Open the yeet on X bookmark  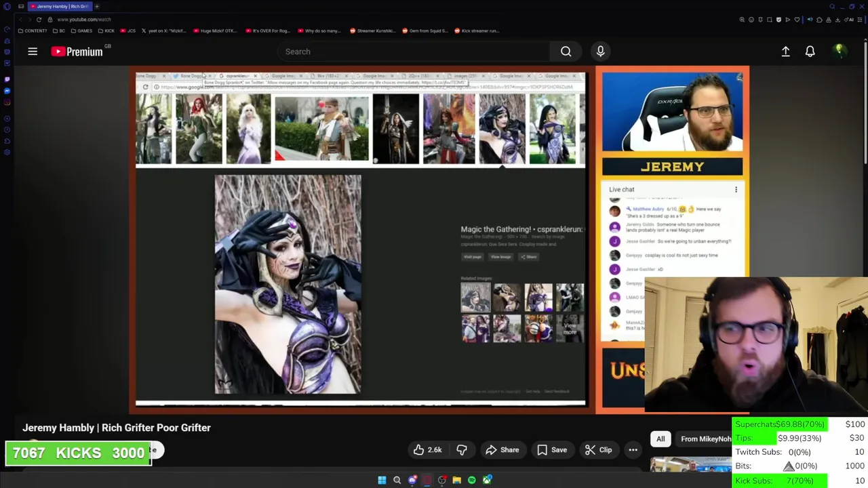pyautogui.click(x=163, y=30)
